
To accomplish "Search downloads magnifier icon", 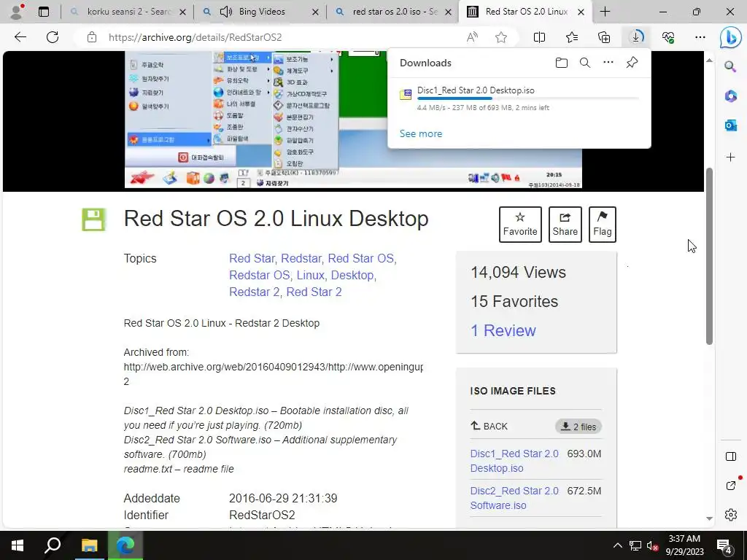I will 585,63.
